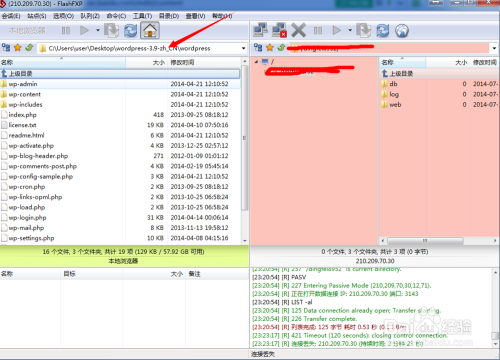Select the wp-cron.php file

(x=120, y=187)
